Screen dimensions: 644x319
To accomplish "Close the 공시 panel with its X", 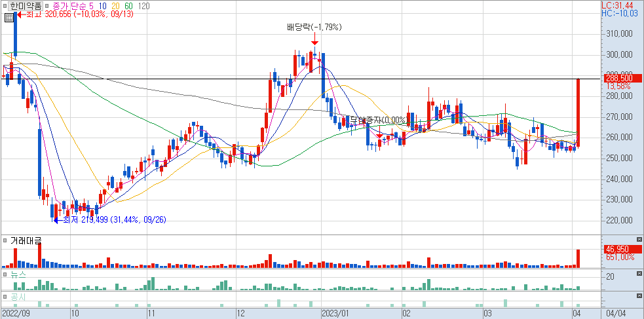I will [x=639, y=296].
